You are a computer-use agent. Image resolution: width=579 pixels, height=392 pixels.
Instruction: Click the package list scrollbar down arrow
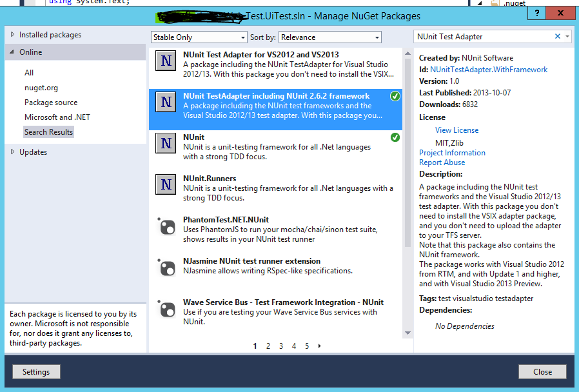click(407, 333)
